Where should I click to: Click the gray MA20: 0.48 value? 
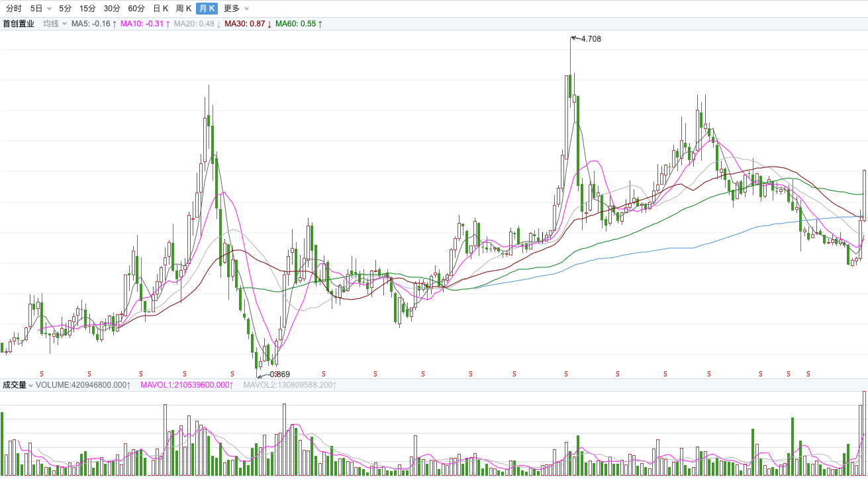[197, 24]
